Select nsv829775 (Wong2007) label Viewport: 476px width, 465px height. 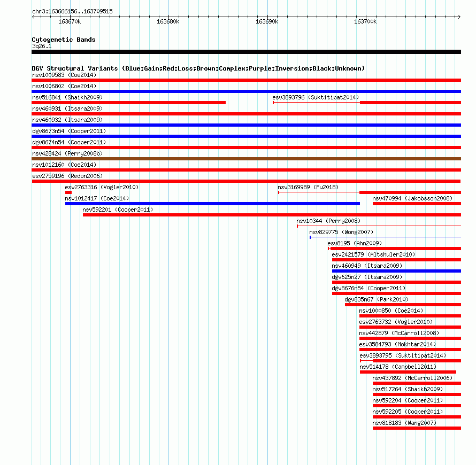coord(341,232)
